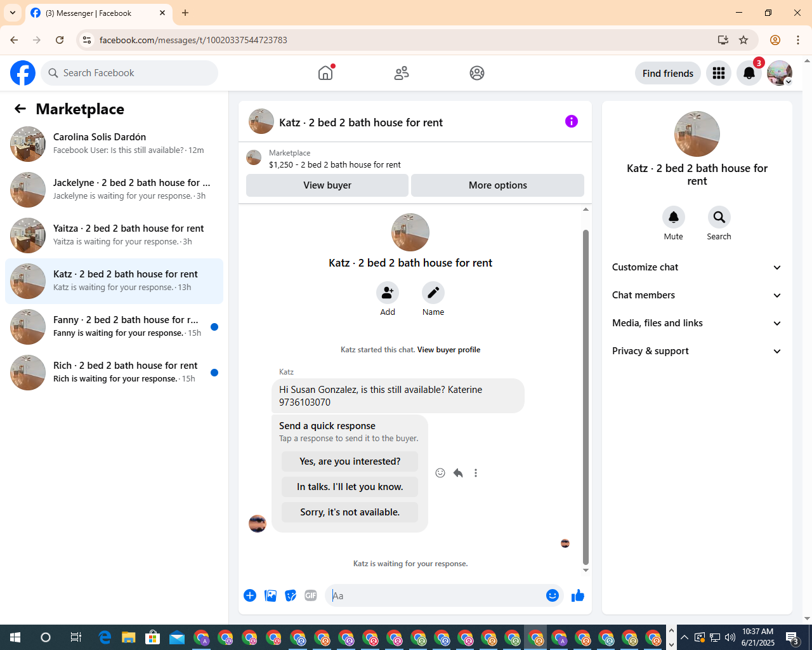The width and height of the screenshot is (812, 650).
Task: Install app icon in address bar
Action: (723, 40)
